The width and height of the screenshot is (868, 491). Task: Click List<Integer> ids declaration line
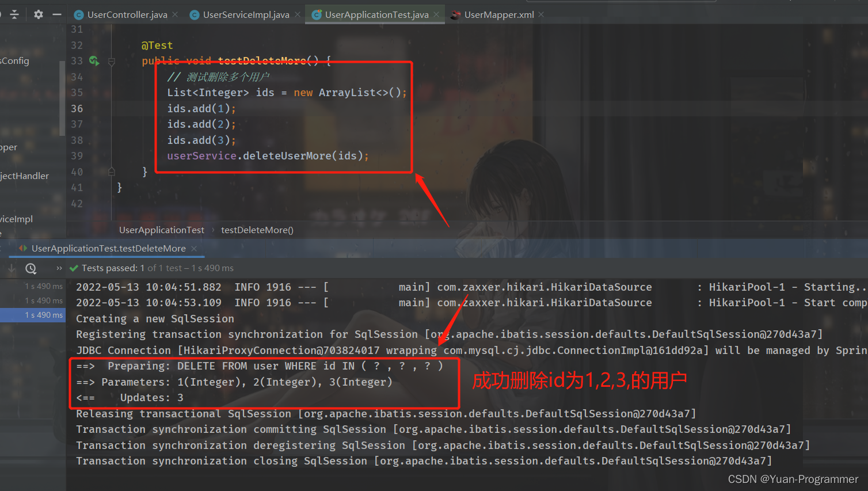[287, 93]
